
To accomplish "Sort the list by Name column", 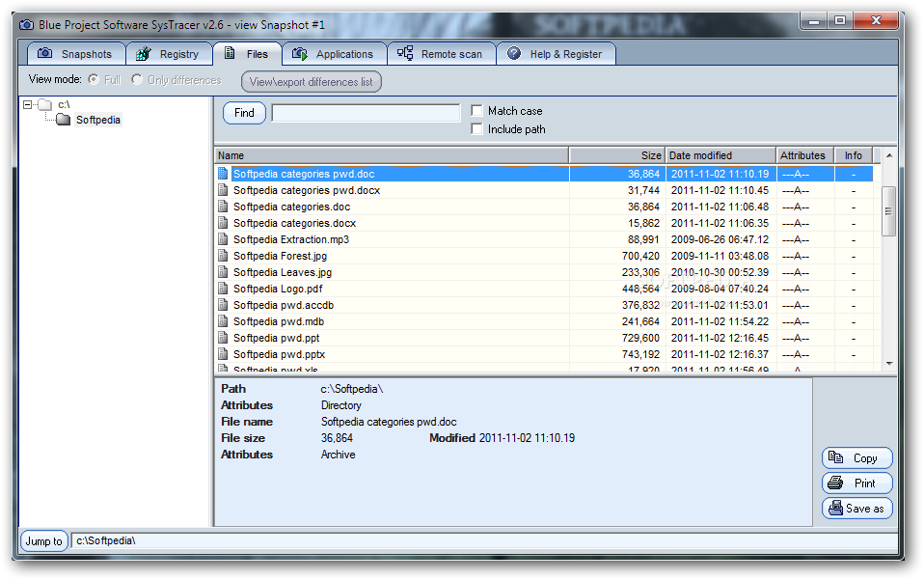I will [392, 155].
